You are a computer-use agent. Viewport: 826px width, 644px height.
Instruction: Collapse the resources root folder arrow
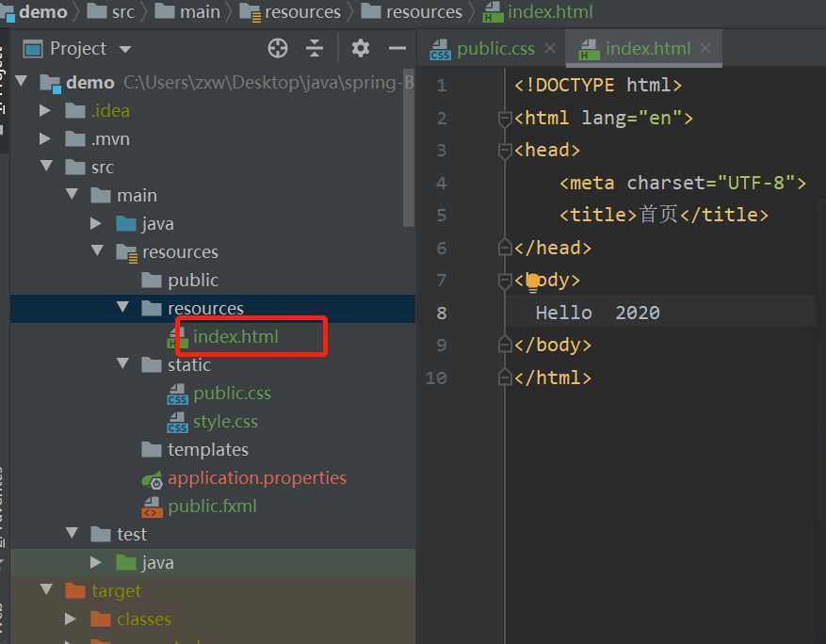point(97,250)
